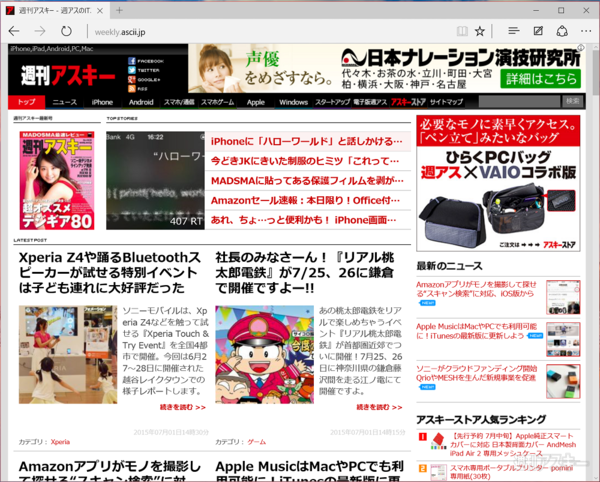
Task: Go back with the browser back arrow
Action: coord(14,31)
